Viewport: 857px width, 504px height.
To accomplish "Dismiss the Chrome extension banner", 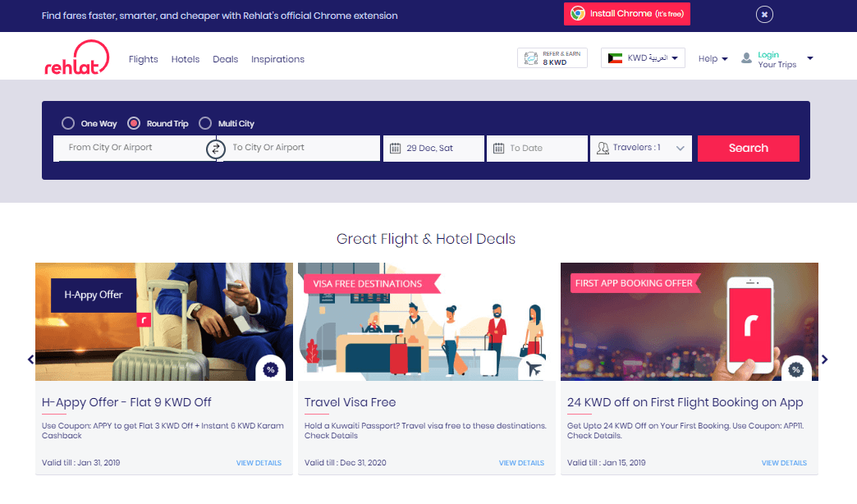I will click(x=764, y=14).
